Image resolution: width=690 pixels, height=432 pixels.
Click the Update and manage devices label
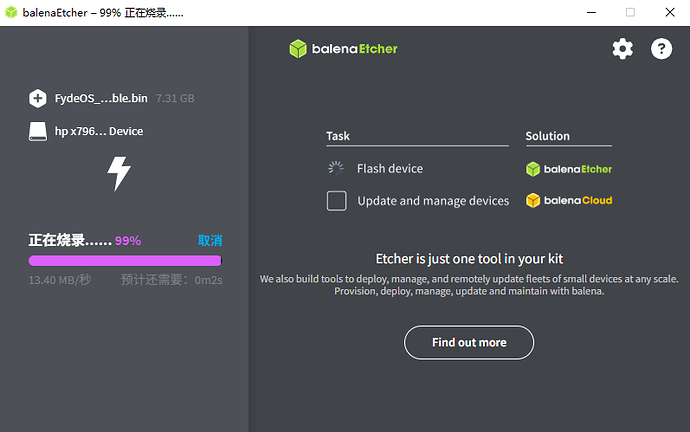pos(433,201)
